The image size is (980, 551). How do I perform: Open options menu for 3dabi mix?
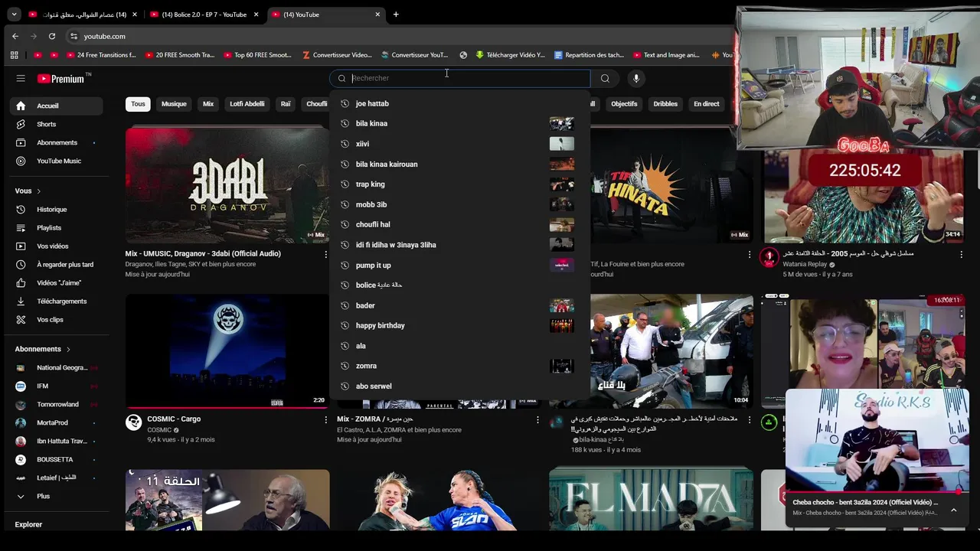tap(325, 254)
